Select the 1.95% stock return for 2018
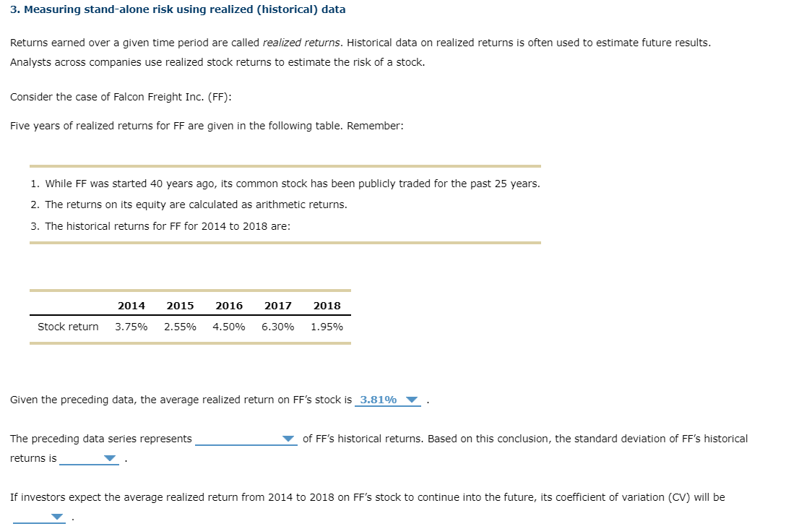The height and width of the screenshot is (529, 812). point(327,327)
